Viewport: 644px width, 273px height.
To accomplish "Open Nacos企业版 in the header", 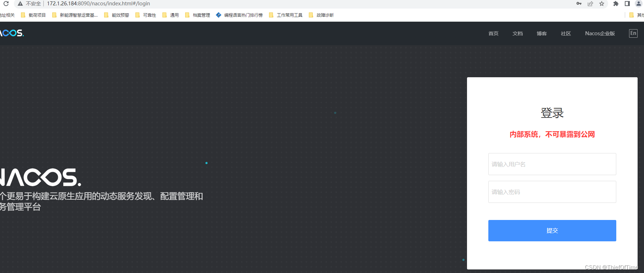I will point(600,33).
